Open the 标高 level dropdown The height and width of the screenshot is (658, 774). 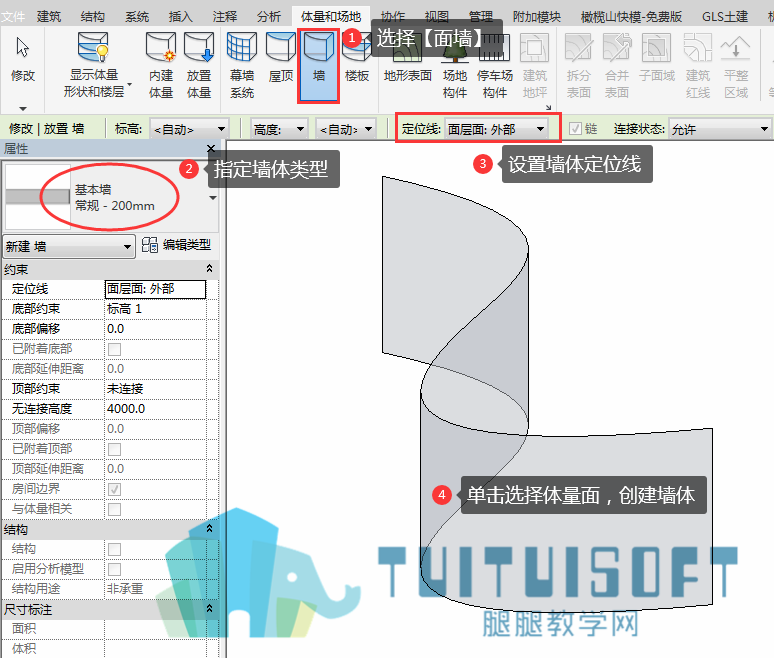coord(189,129)
